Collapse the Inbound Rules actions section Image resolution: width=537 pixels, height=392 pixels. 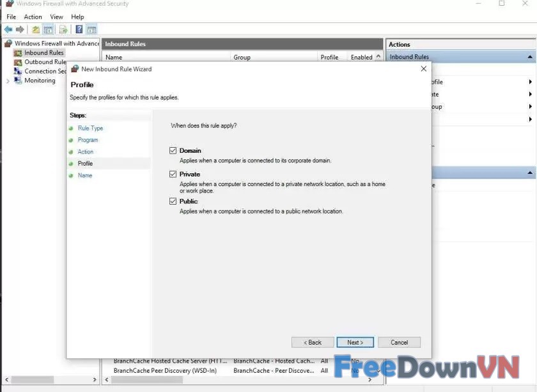tap(530, 57)
